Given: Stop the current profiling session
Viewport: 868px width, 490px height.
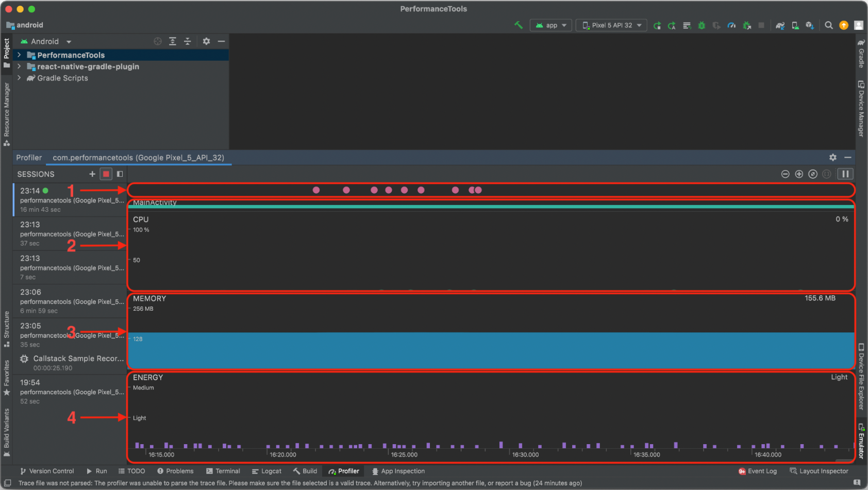Looking at the screenshot, I should tap(106, 174).
